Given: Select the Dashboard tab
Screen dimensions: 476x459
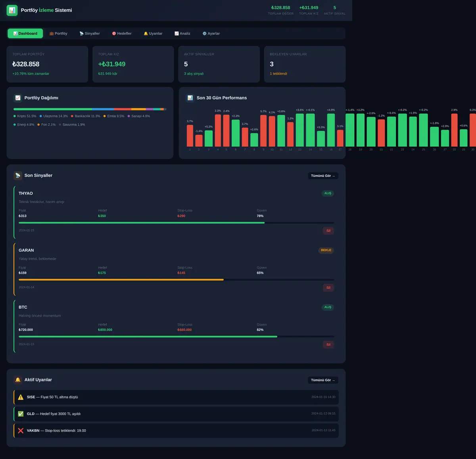Looking at the screenshot, I should click(x=25, y=34).
